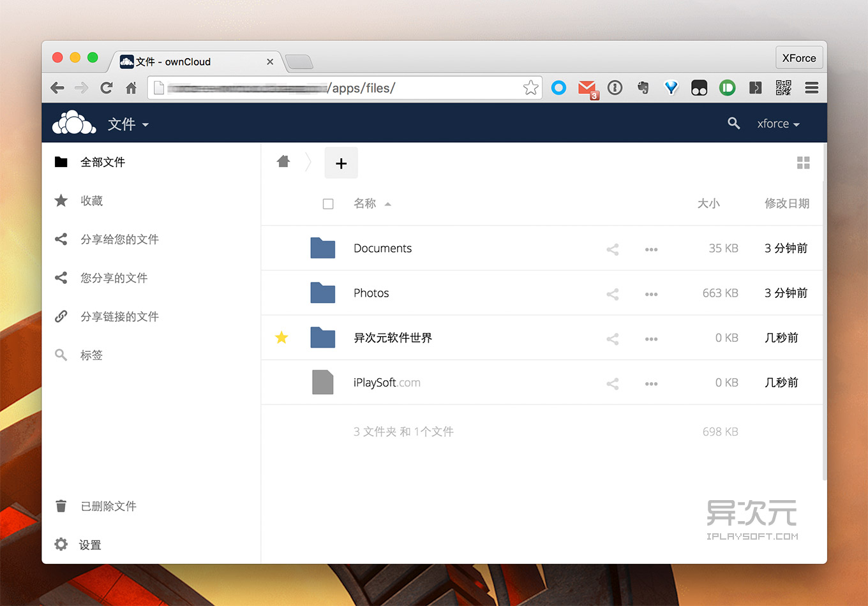Open search with the magnifier icon
This screenshot has height=606, width=868.
tap(733, 123)
